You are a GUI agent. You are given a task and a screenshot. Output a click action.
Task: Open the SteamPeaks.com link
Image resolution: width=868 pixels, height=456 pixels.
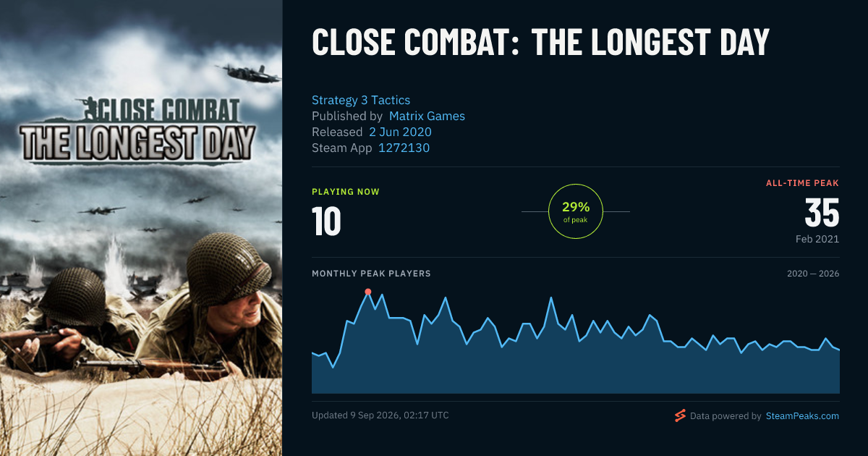[802, 416]
